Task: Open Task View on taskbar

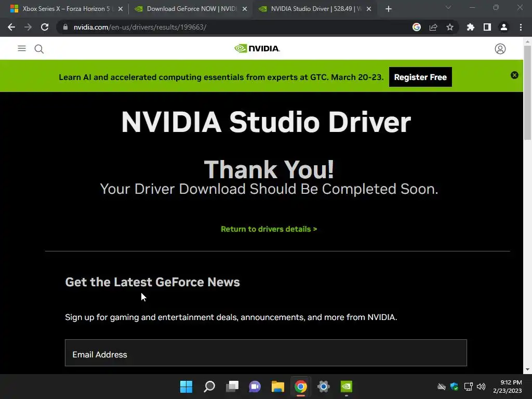Action: 232,387
